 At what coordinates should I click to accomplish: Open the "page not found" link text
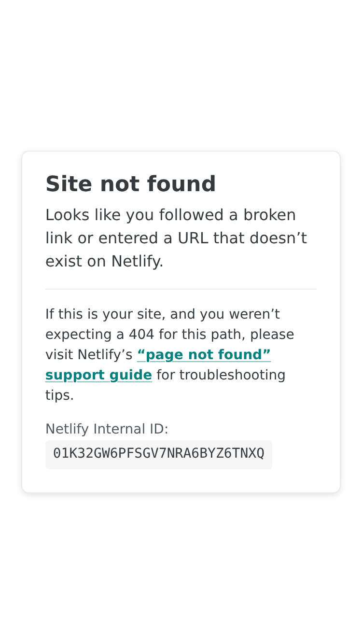tap(204, 355)
